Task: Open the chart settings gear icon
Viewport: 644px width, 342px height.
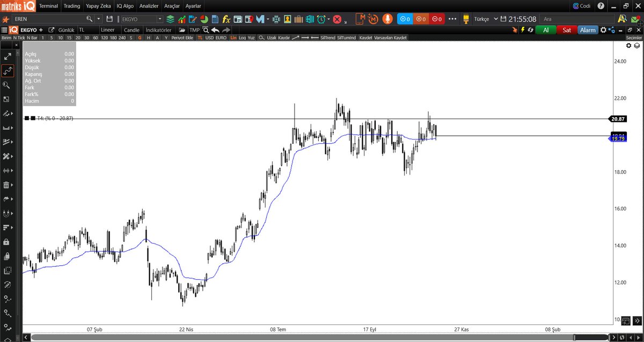Action: coord(603,30)
